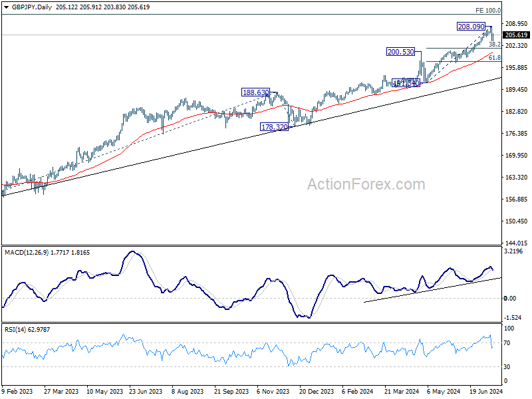Select the 61.8 retracement label
The image size is (532, 399).
(495, 58)
